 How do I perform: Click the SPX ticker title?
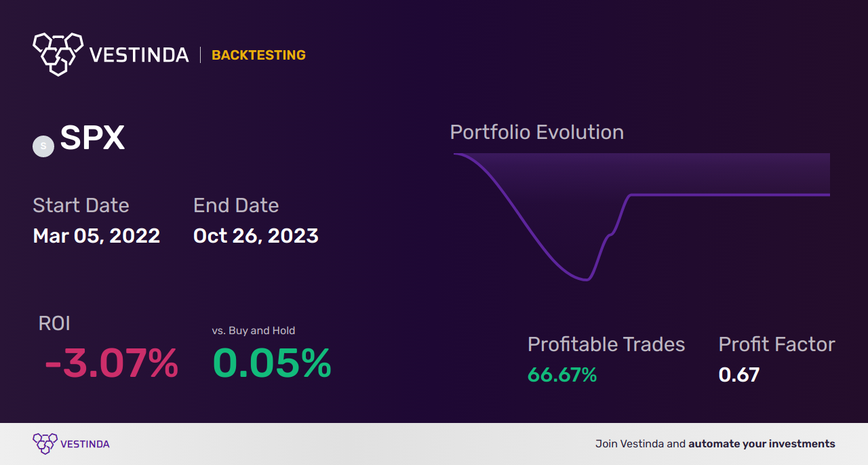click(92, 138)
